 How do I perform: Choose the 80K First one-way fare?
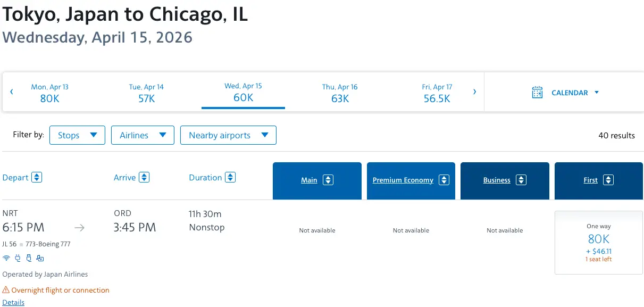599,243
